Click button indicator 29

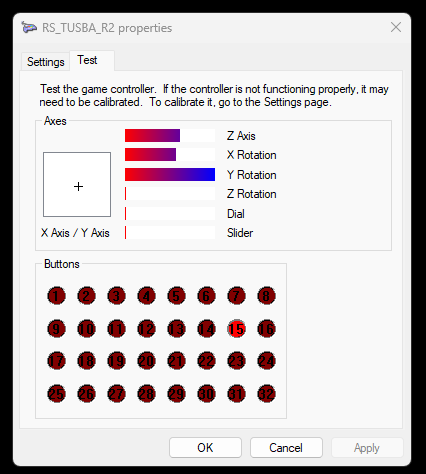[x=176, y=394]
